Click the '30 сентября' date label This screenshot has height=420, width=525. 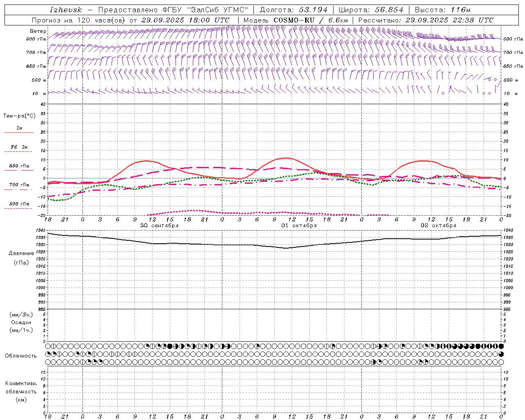tap(159, 225)
